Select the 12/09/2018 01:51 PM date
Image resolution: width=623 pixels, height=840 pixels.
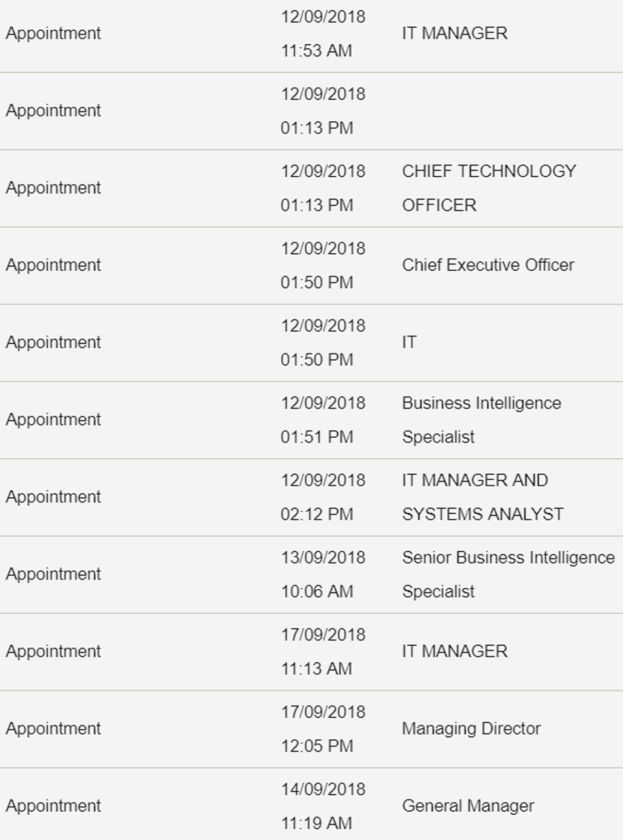tap(323, 420)
